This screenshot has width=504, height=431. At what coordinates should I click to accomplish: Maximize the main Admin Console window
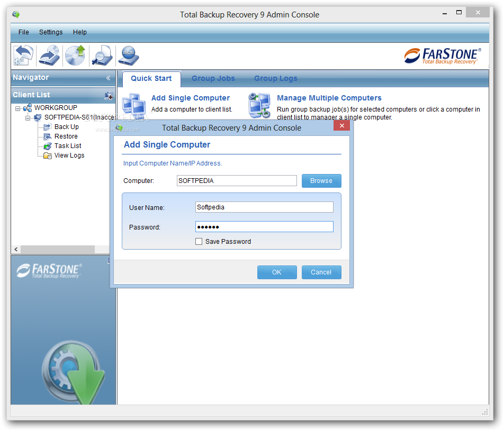point(459,13)
